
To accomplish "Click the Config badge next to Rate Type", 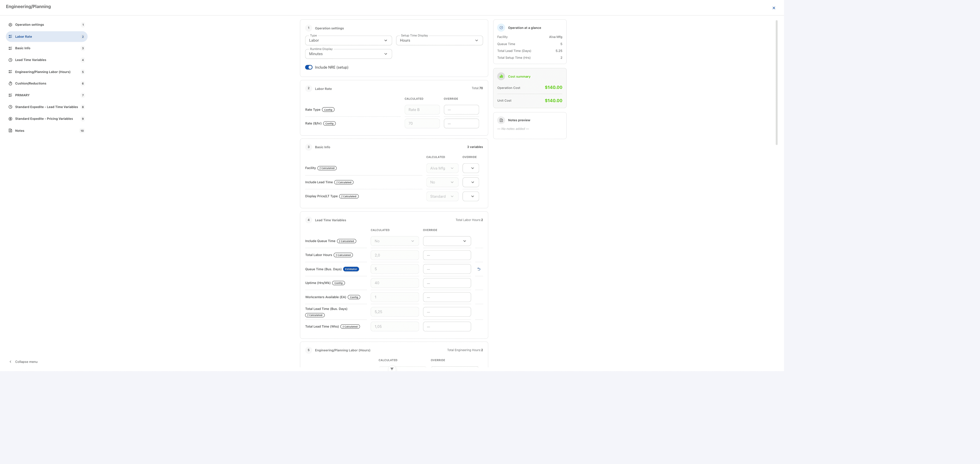I will coord(328,110).
